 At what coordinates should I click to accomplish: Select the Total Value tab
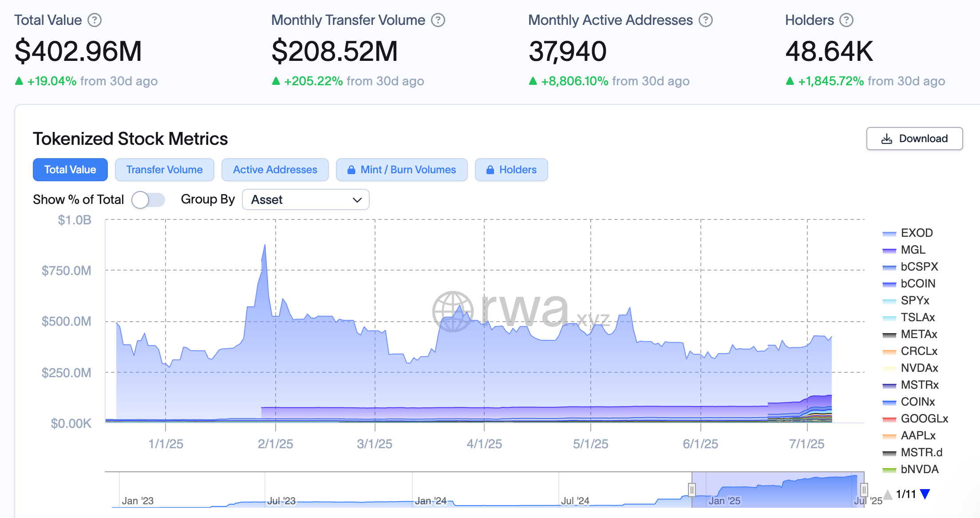coord(70,170)
